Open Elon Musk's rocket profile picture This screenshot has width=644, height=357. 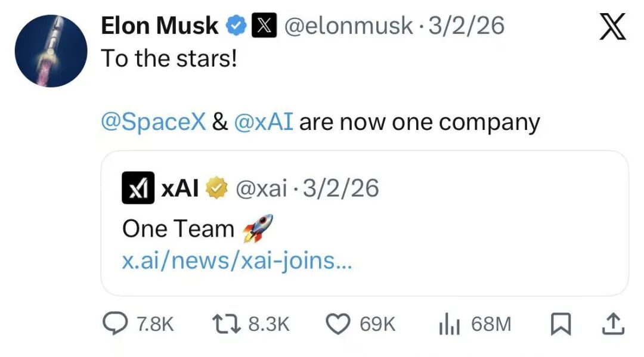(x=51, y=51)
